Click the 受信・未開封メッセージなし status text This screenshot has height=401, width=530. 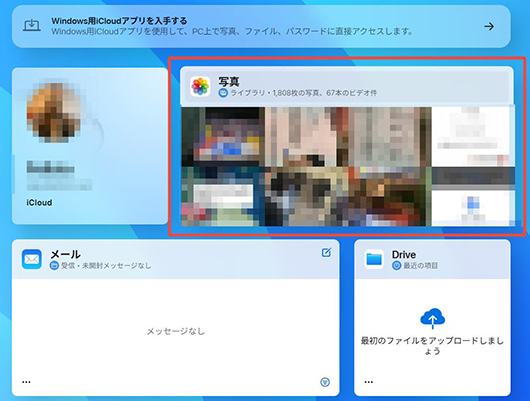(x=106, y=266)
